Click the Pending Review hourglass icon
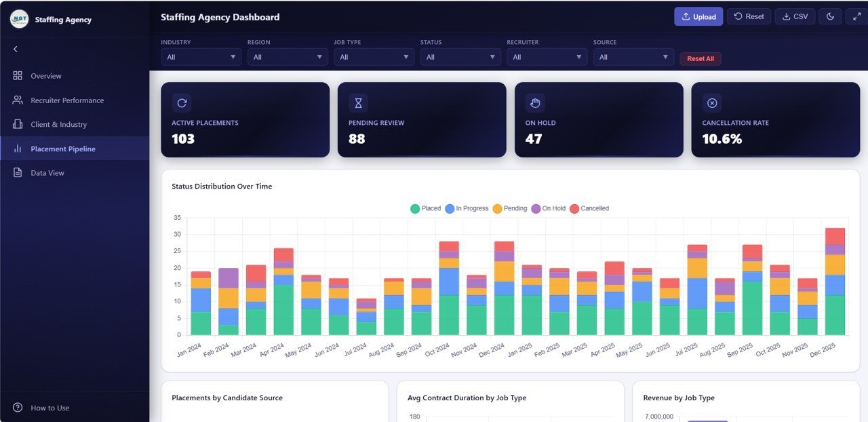The height and width of the screenshot is (422, 868). click(x=358, y=102)
